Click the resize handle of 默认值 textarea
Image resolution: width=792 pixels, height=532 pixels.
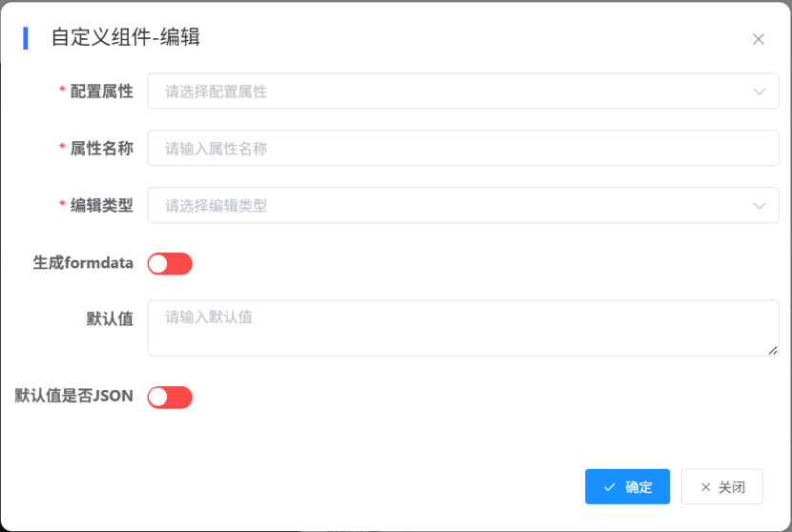coord(773,350)
